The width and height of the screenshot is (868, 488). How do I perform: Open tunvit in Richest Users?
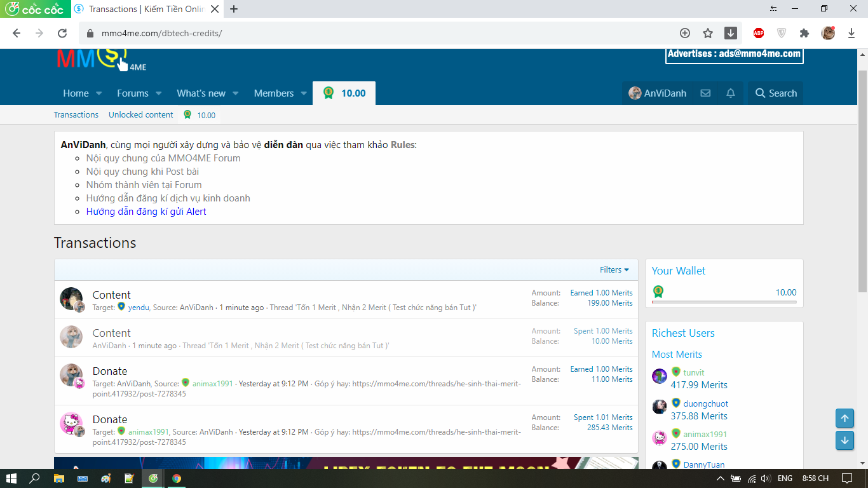(x=694, y=372)
